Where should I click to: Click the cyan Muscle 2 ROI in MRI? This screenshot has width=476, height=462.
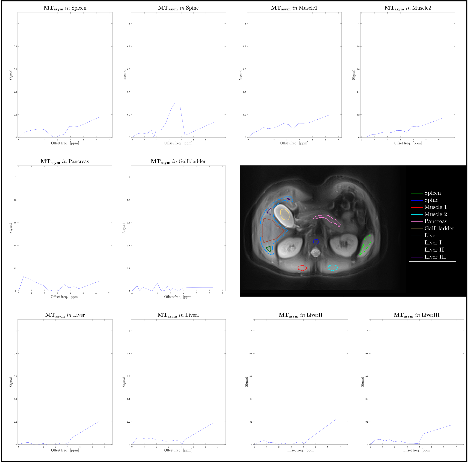coord(333,268)
